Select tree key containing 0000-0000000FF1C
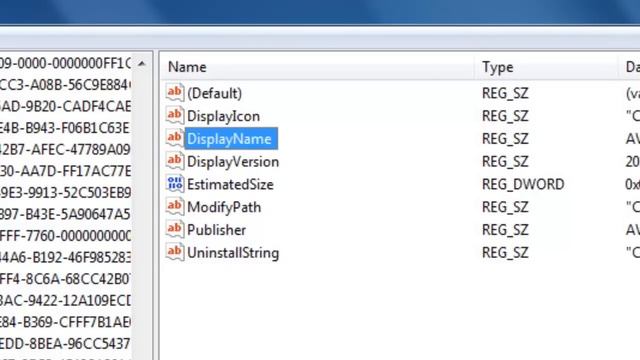This screenshot has width=640, height=360. pos(65,63)
